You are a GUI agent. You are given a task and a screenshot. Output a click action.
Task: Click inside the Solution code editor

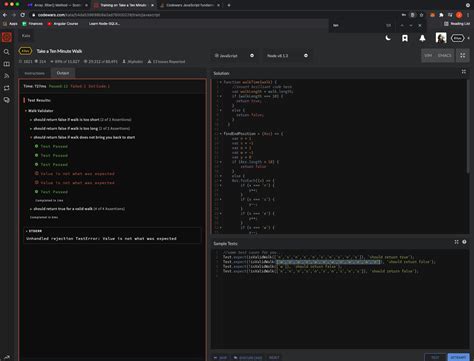coord(340,157)
